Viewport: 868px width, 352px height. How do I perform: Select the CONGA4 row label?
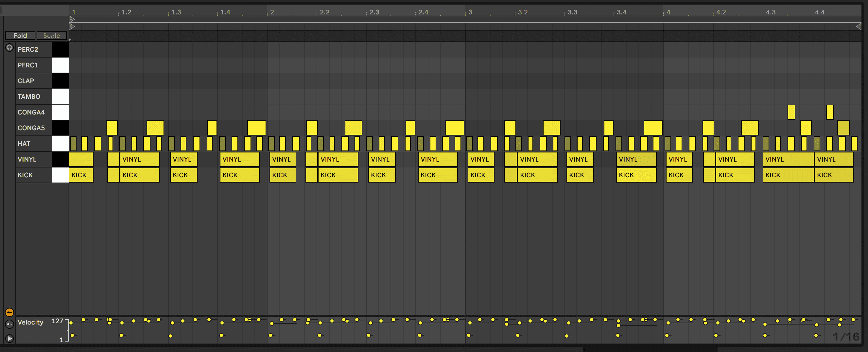tap(31, 112)
